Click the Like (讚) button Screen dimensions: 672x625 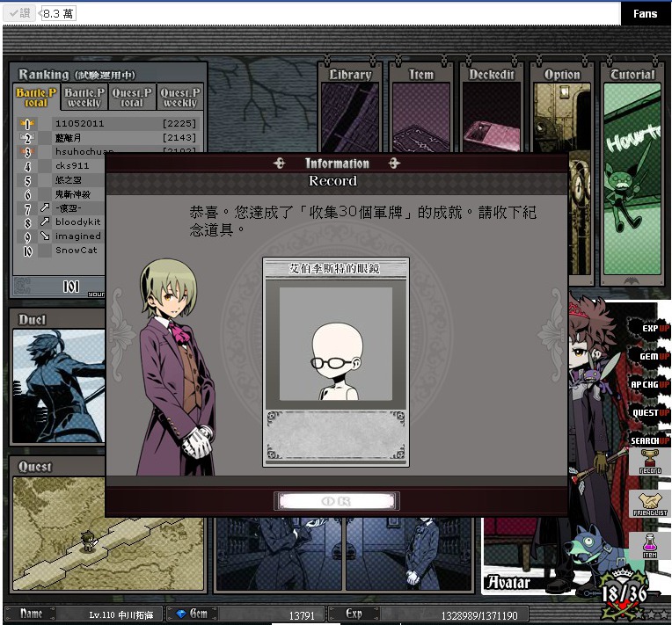pyautogui.click(x=20, y=13)
